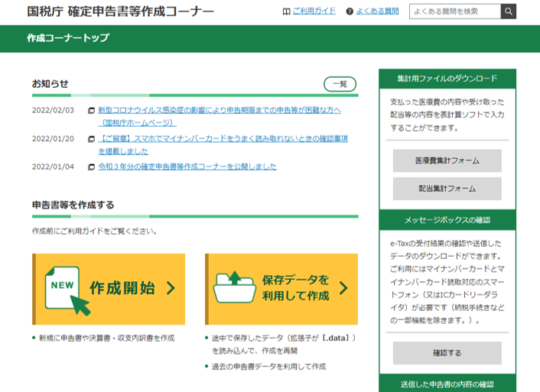
Task: Open the 新型コロナウイルス感染症 news link
Action: pos(219,110)
